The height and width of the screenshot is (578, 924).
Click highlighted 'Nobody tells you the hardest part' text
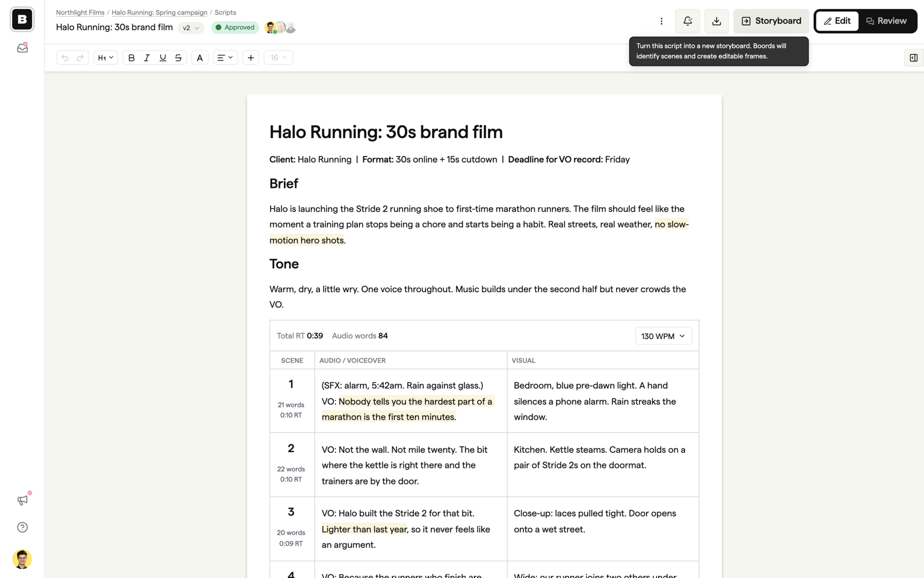click(x=407, y=409)
